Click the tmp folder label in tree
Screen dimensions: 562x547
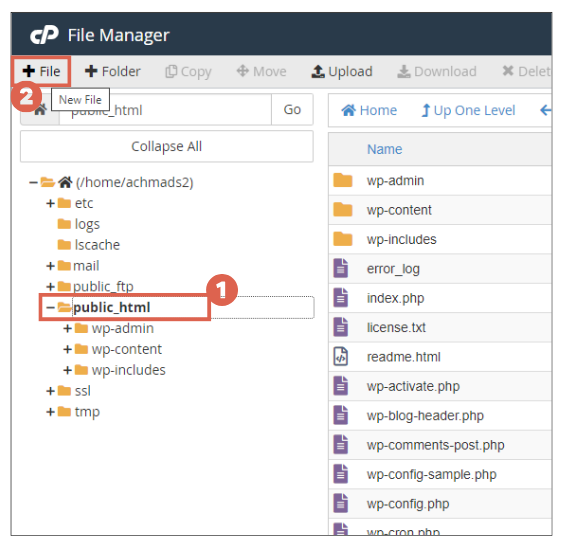(x=87, y=412)
